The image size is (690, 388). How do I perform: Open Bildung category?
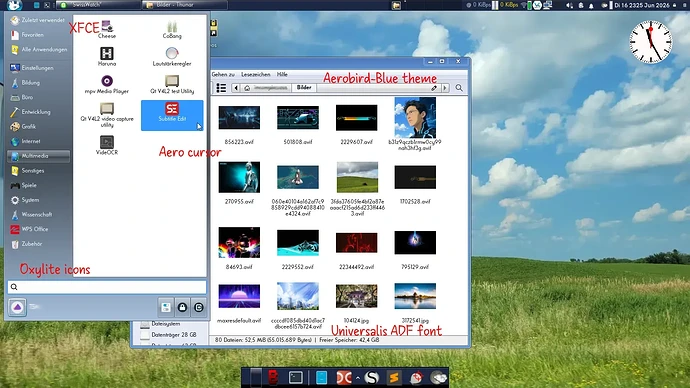[x=38, y=82]
